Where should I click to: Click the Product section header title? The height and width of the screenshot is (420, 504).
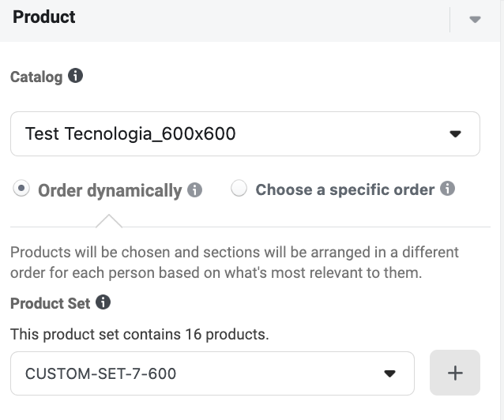pos(44,17)
